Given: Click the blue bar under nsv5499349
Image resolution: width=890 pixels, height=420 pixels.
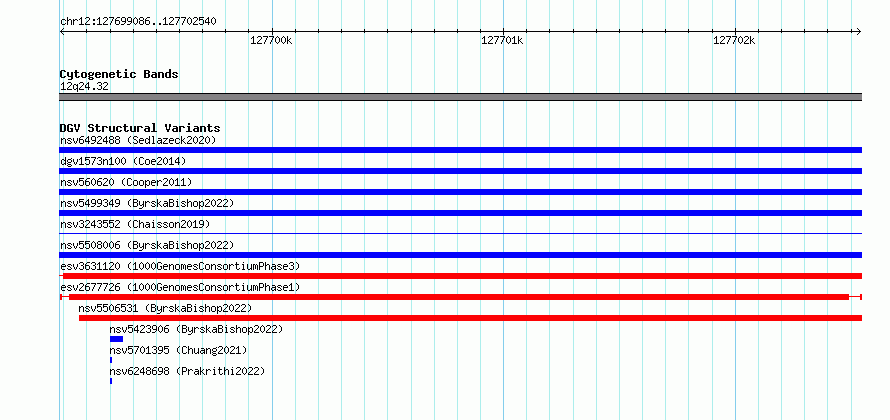Looking at the screenshot, I should click(x=460, y=213).
